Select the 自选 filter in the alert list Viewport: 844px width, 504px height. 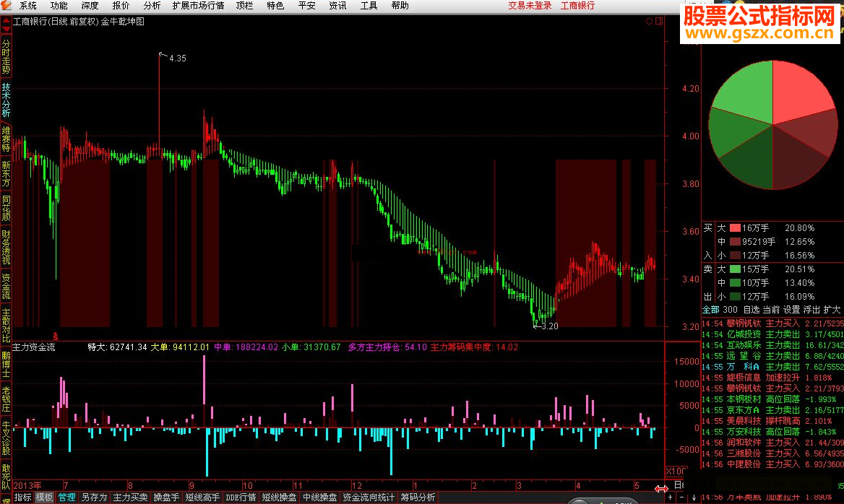tap(752, 310)
